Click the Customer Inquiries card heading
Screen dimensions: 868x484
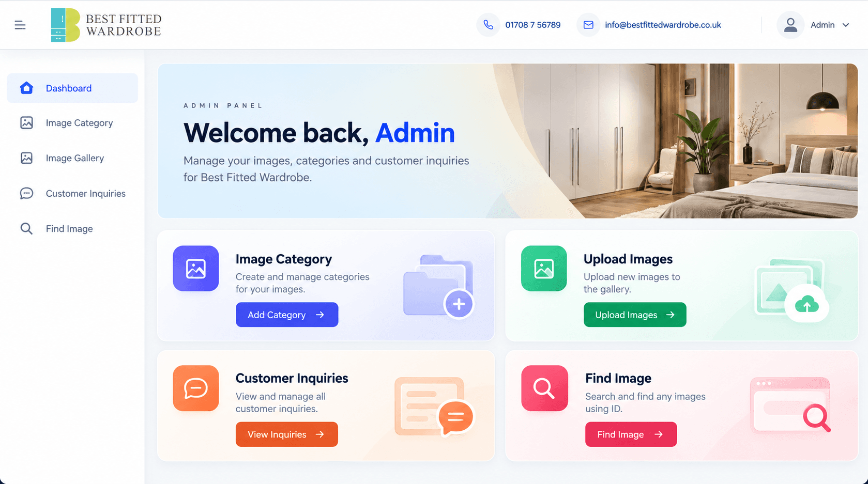click(292, 378)
